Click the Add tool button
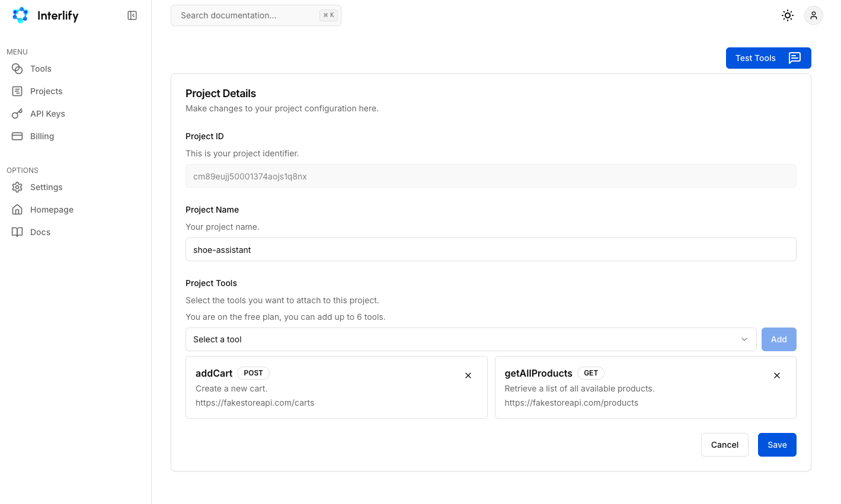This screenshot has height=504, width=841. click(x=778, y=339)
